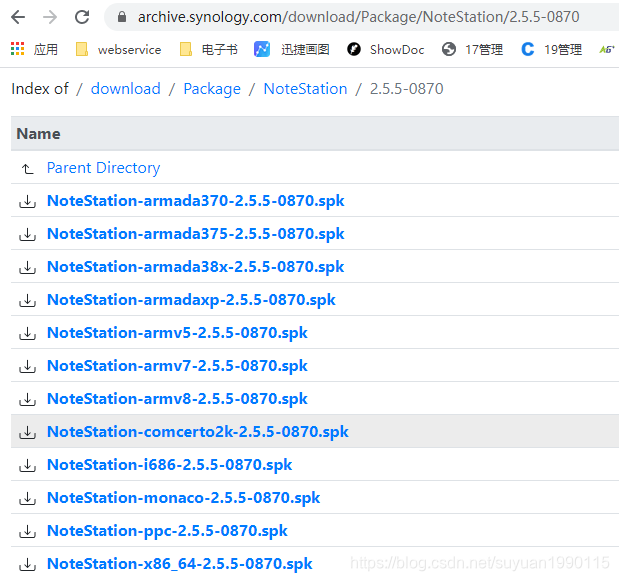Open the 迅捷画图 bookmark
The image size is (619, 581).
291,49
